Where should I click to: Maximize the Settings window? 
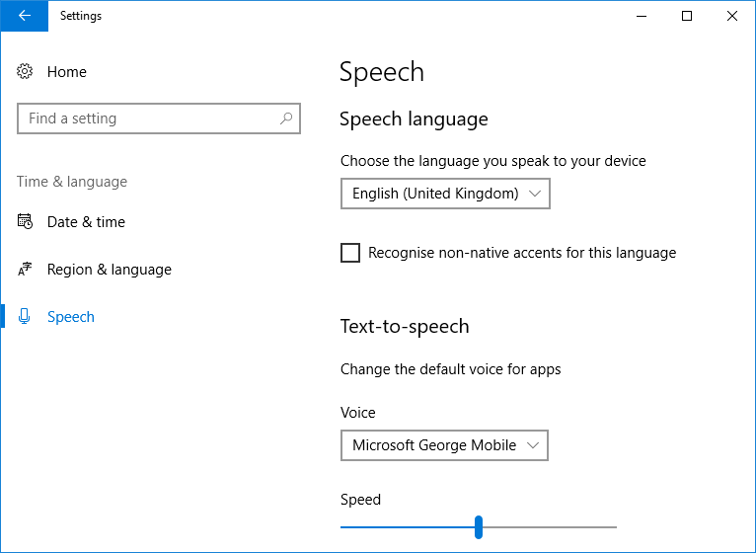(687, 16)
